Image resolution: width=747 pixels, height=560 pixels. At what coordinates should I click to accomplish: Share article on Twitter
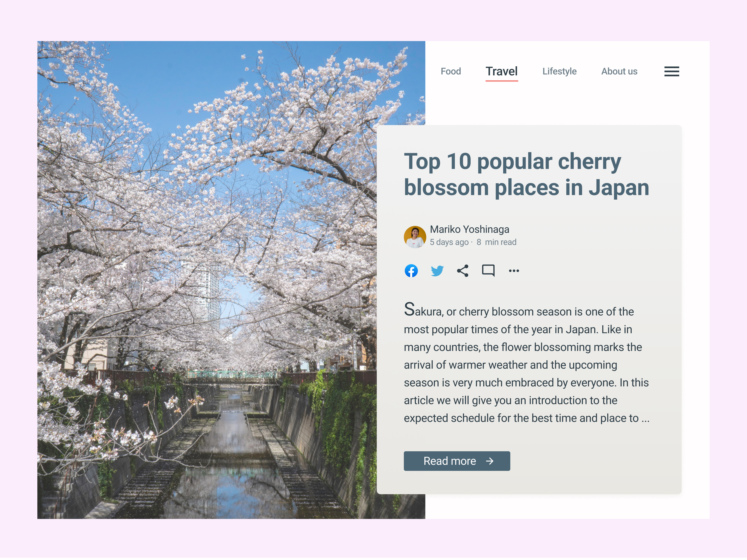point(437,271)
